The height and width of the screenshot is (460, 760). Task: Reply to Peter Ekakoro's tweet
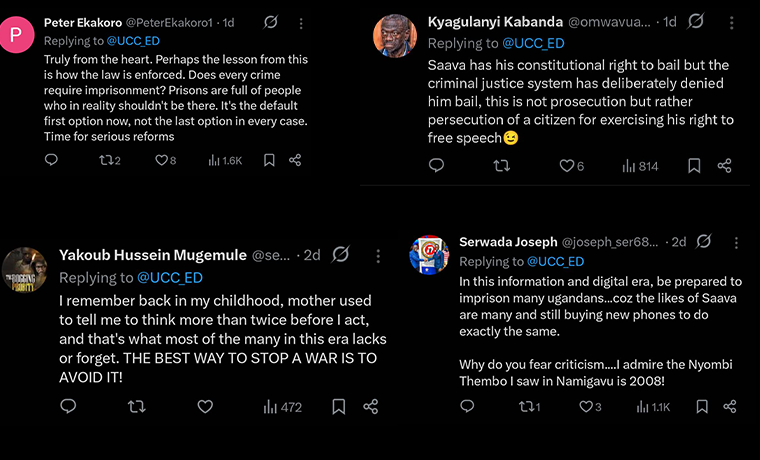pos(52,160)
